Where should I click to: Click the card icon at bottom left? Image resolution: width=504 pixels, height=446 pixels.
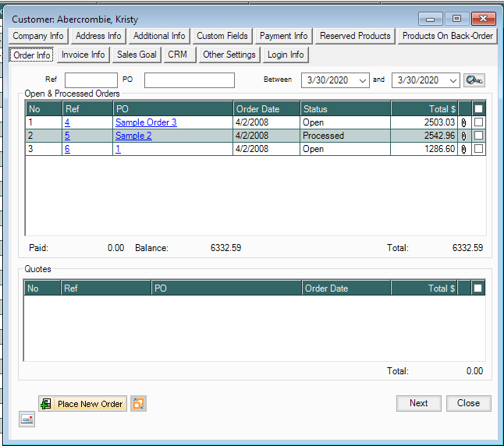tap(27, 419)
